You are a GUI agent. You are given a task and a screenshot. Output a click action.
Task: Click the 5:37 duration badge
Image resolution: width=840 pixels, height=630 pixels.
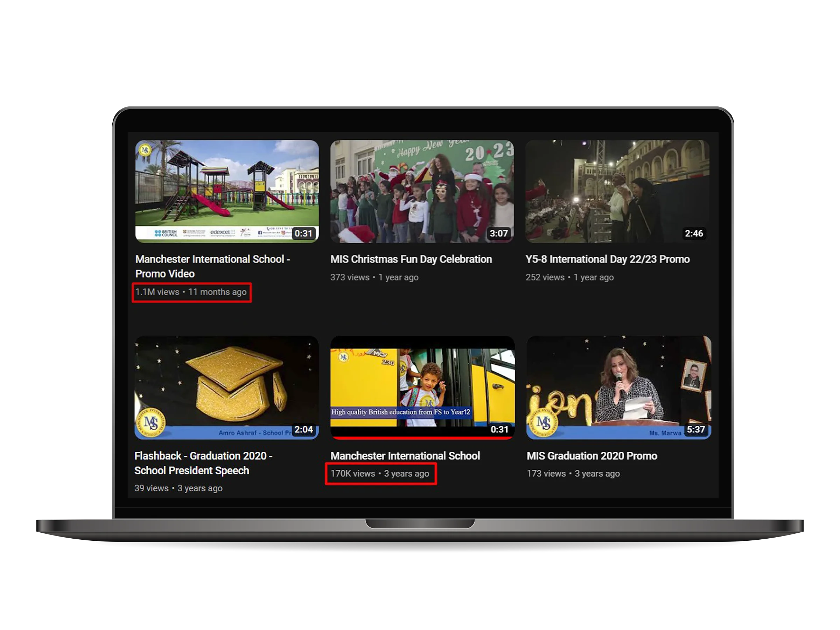(x=696, y=429)
